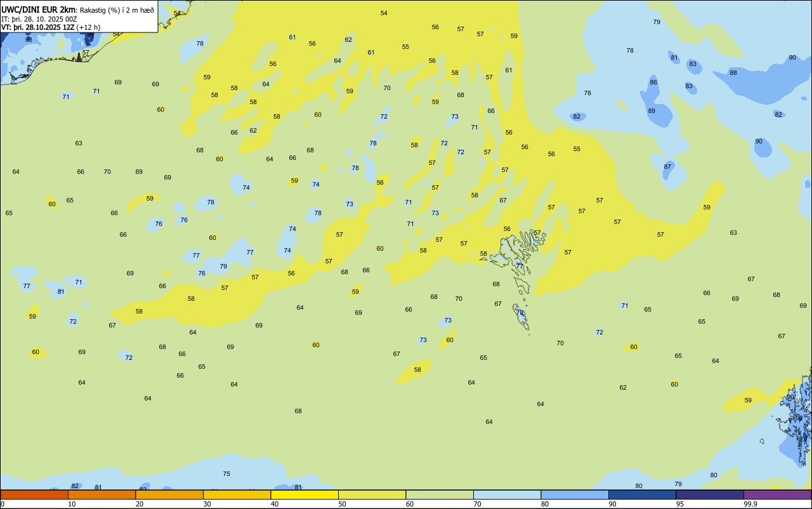Screen dimensions: 812x509
Task: Click the humidity value 98 near Iceland
Action: 29,39
